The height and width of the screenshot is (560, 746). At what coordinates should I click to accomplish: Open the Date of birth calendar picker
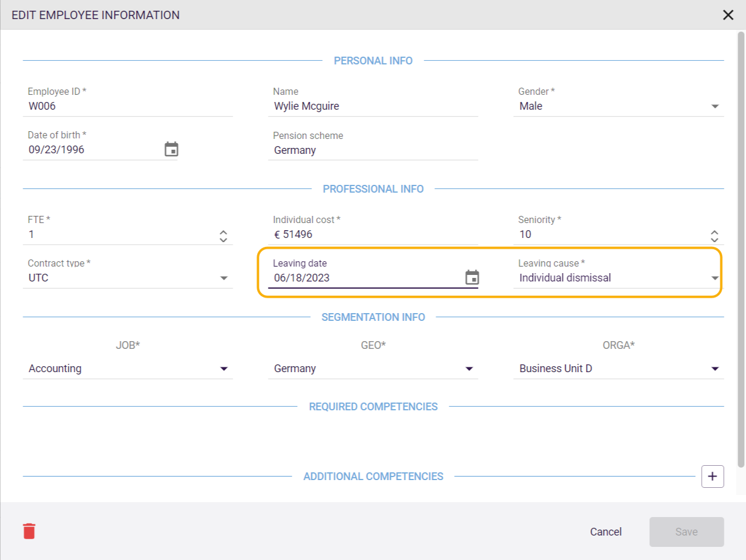171,150
